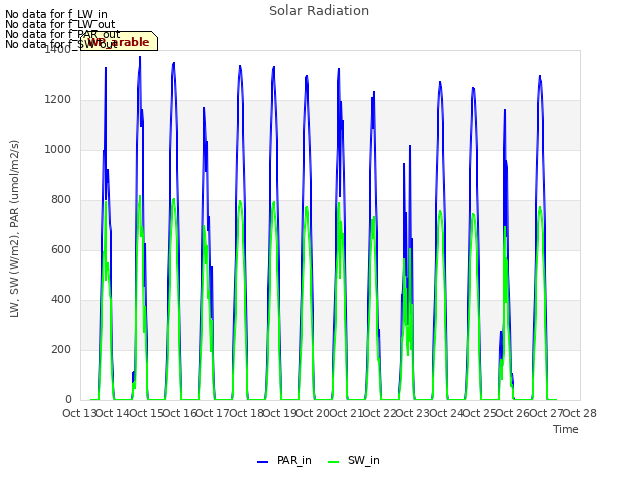Click the 'Oct 16' x-axis tick label
Screen dimensions: 640x480
coord(180,413)
